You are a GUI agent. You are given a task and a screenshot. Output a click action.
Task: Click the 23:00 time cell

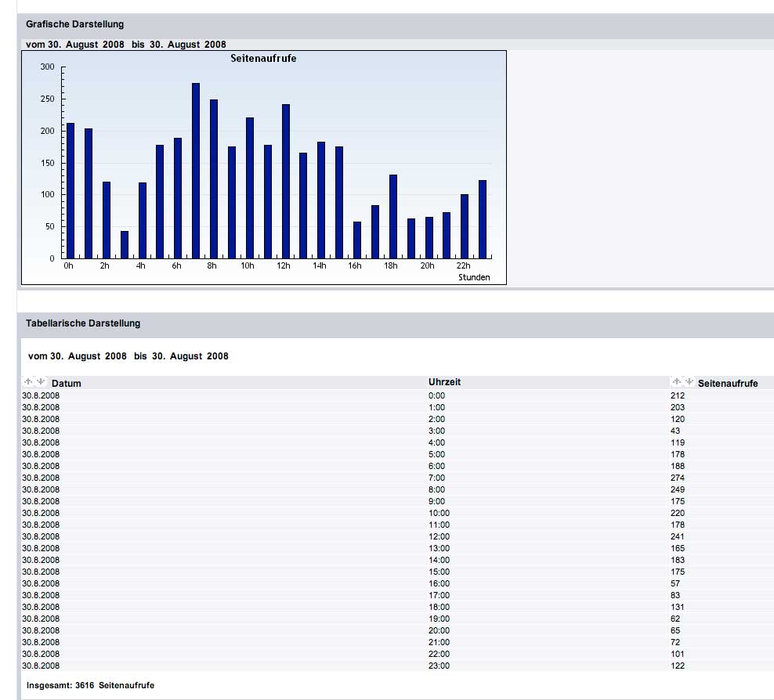(439, 666)
